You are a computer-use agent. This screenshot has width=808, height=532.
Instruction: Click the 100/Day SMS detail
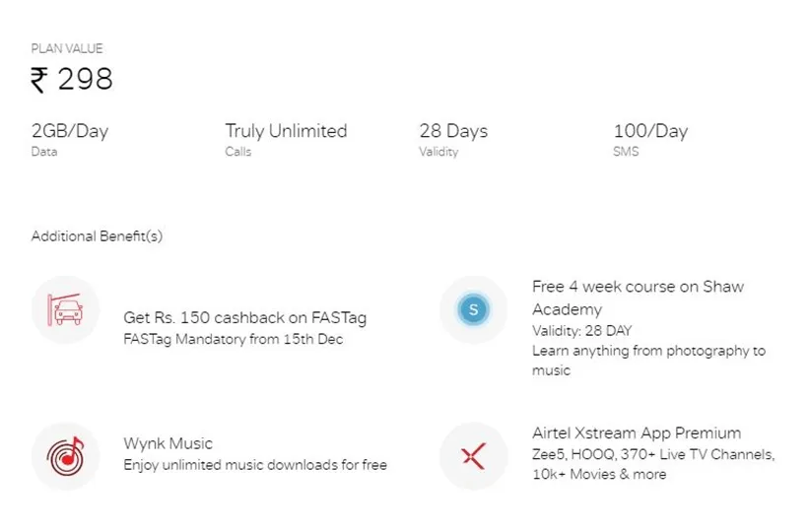[x=650, y=131]
